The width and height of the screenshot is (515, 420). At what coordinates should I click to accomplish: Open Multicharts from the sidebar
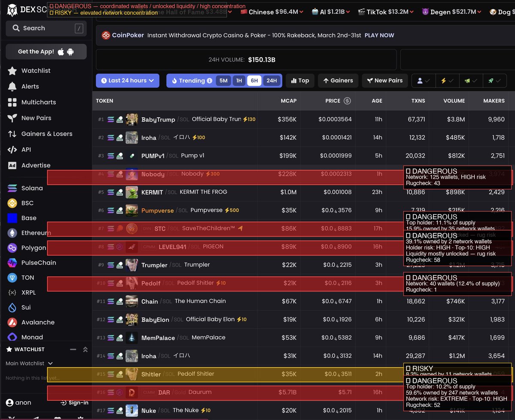click(x=39, y=102)
